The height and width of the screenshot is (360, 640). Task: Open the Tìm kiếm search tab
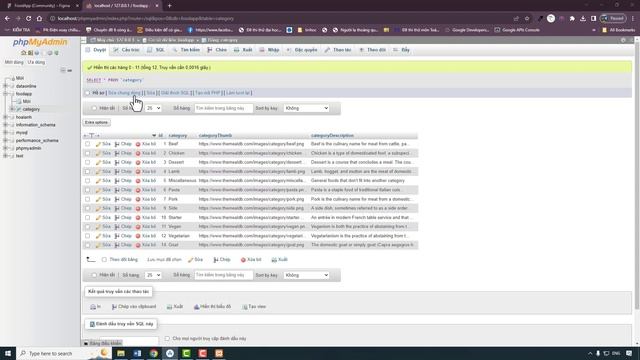point(187,50)
